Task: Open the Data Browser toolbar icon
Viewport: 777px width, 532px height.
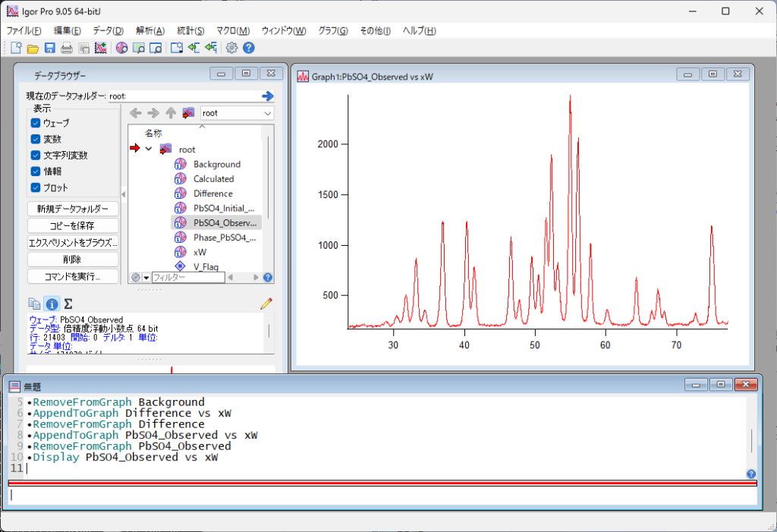Action: pos(121,48)
